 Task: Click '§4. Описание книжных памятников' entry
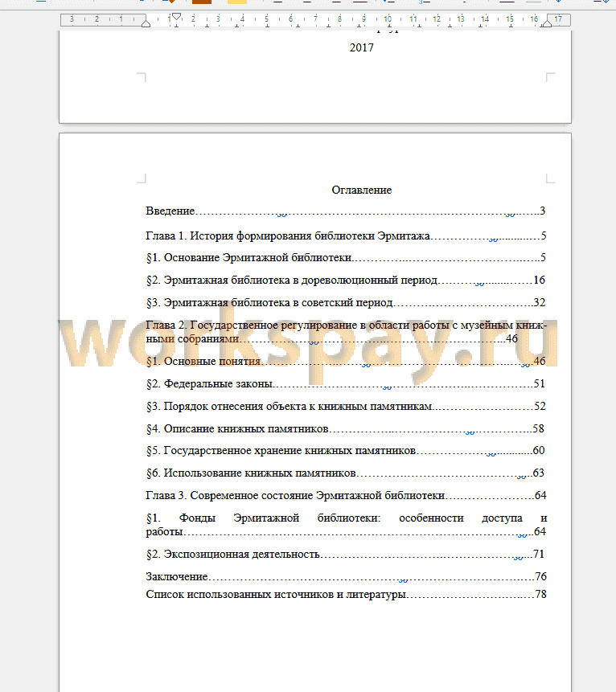tap(345, 428)
